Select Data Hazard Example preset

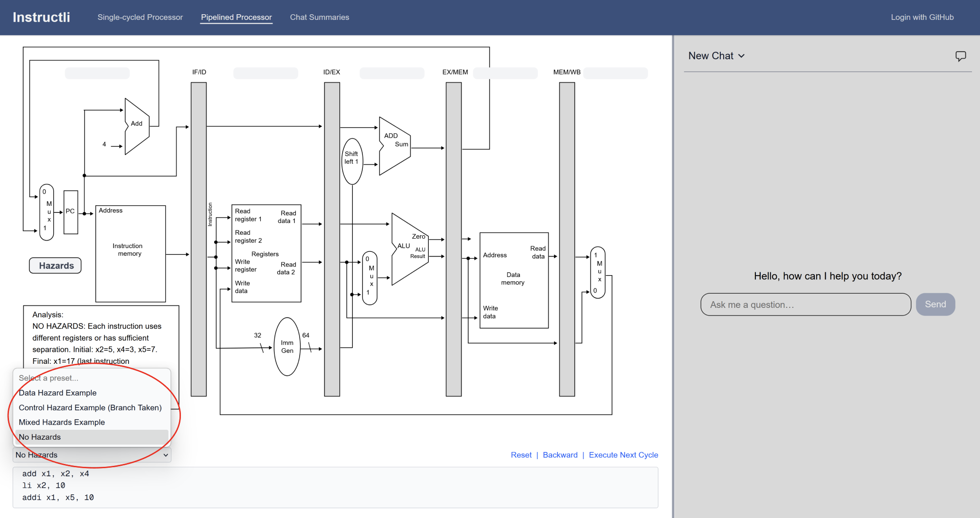point(92,393)
